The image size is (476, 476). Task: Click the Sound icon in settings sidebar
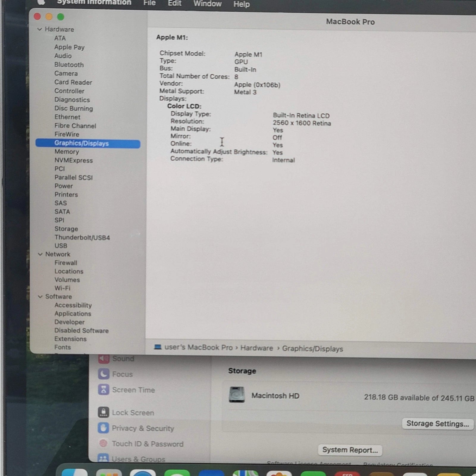tap(104, 359)
